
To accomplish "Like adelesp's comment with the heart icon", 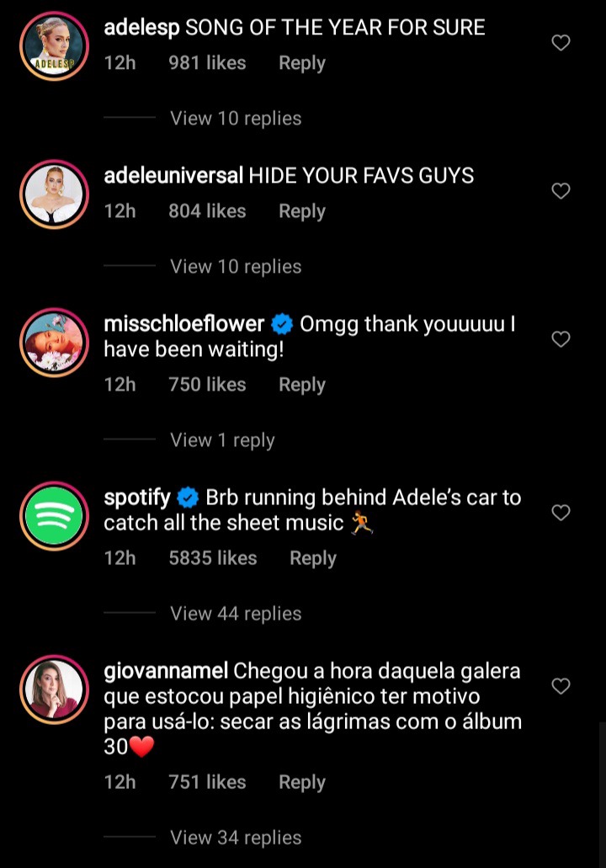I will (561, 43).
